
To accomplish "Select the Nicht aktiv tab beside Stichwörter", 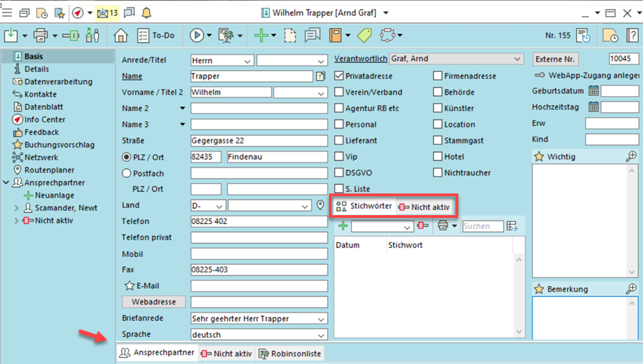I will click(423, 206).
